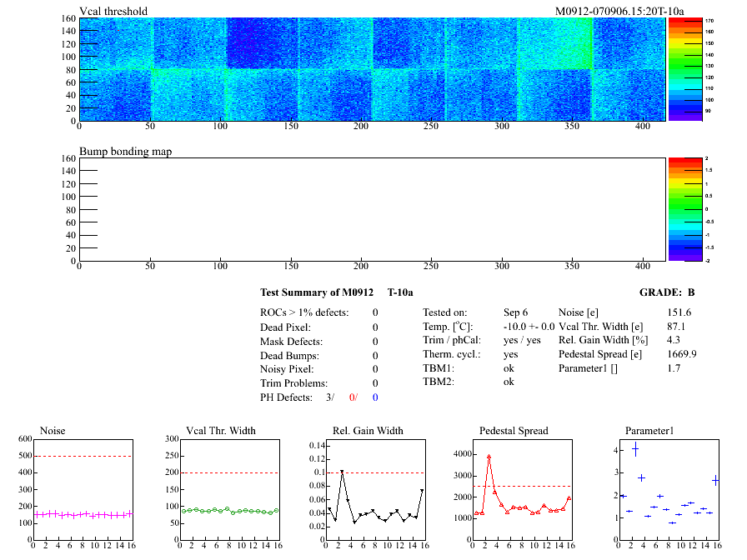Click the TBM2: label
The image size is (747, 560).
pyautogui.click(x=439, y=382)
